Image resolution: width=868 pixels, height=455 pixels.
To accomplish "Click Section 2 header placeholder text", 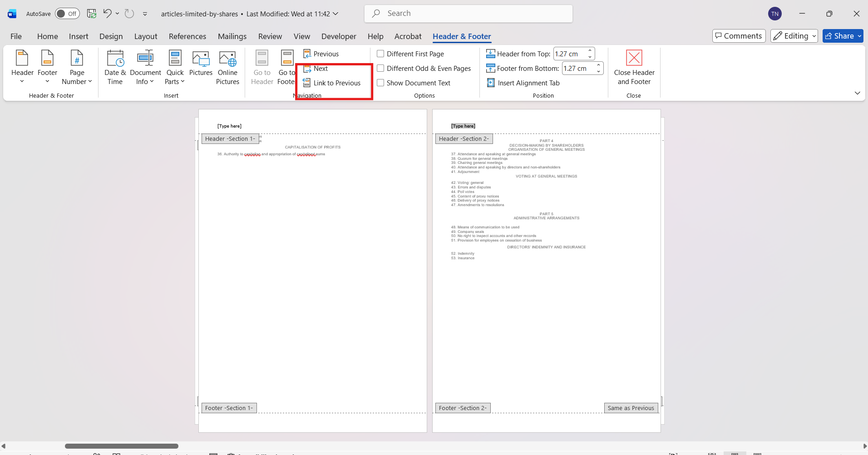I will pos(463,126).
